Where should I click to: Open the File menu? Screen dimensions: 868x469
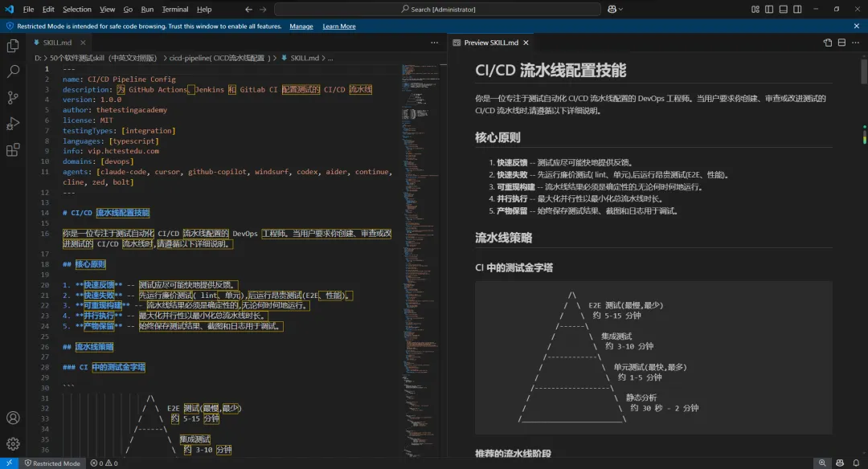(28, 10)
